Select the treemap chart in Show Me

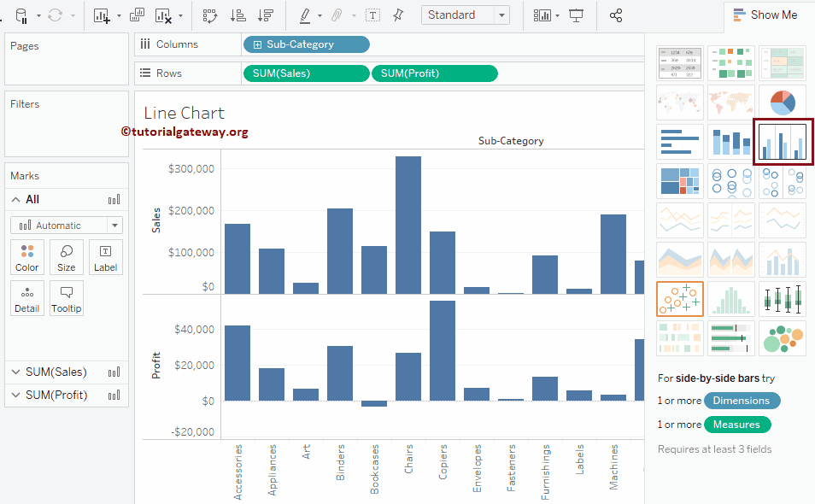pyautogui.click(x=680, y=181)
